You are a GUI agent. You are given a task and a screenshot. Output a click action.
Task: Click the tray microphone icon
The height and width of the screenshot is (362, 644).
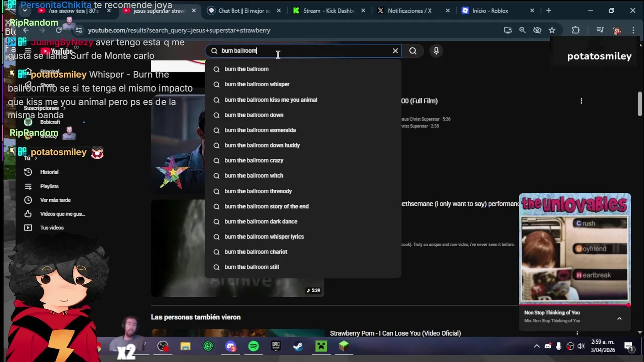[559, 346]
